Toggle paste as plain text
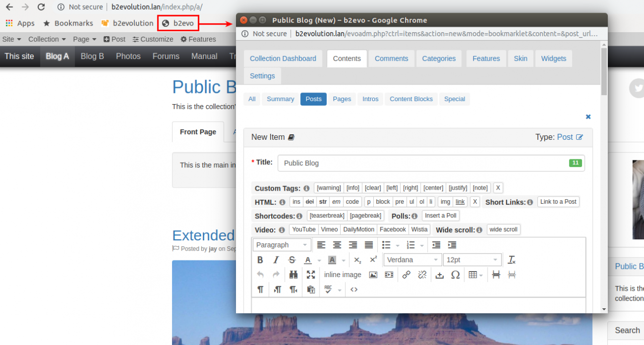Image resolution: width=644 pixels, height=345 pixels. tap(311, 290)
